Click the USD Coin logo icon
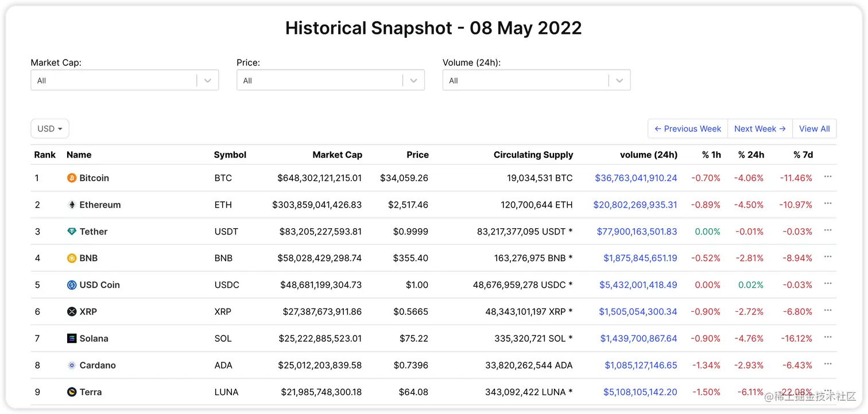This screenshot has width=868, height=414. (x=72, y=285)
